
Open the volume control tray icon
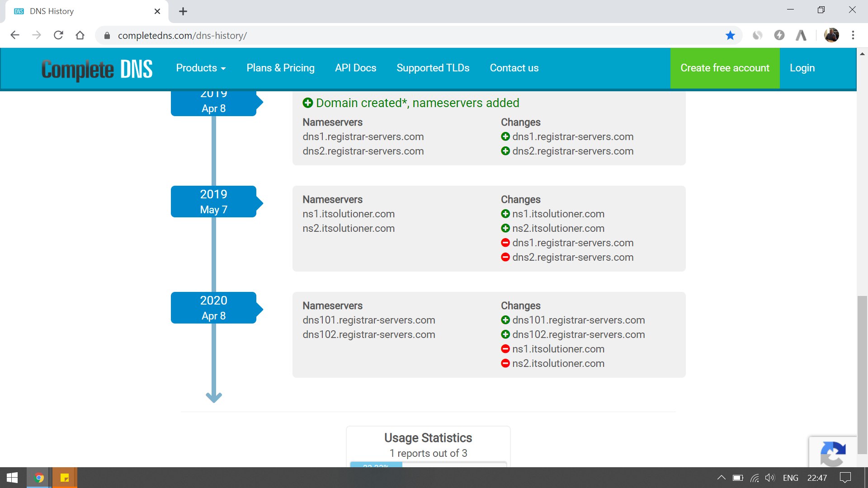pos(770,478)
